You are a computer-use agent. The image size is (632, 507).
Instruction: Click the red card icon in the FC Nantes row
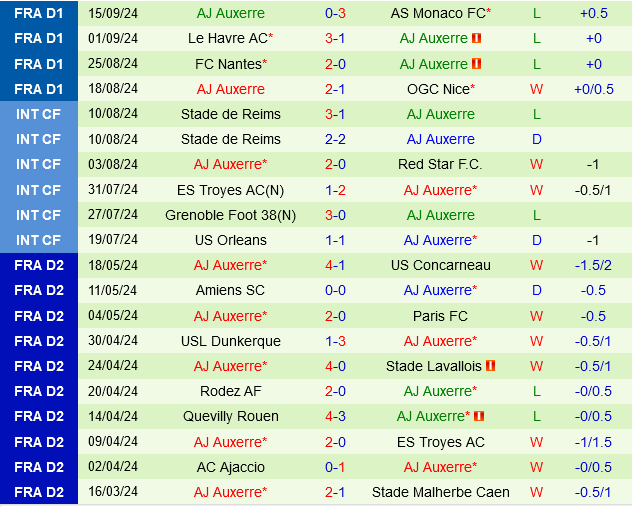coord(477,64)
